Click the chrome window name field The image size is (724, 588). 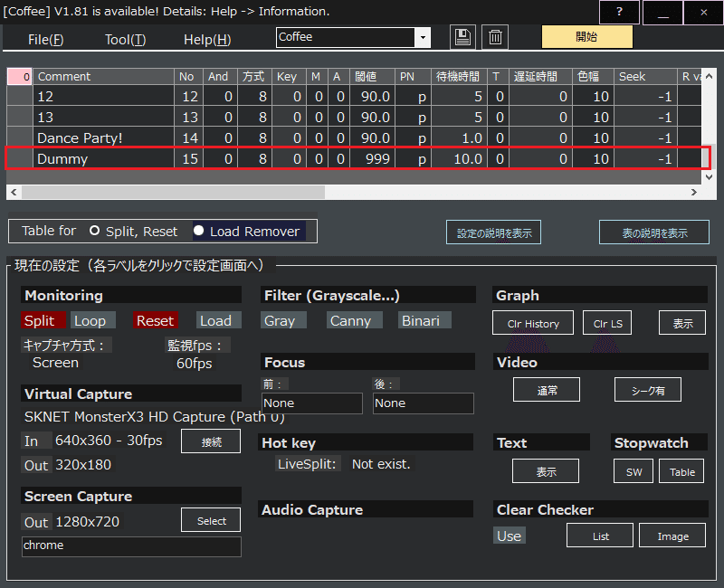click(131, 546)
